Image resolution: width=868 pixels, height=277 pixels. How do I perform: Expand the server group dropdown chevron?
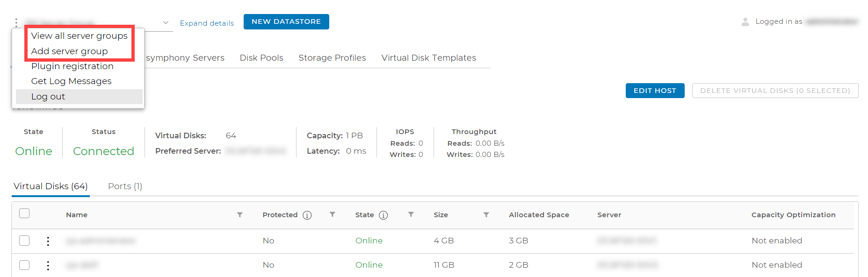tap(166, 22)
